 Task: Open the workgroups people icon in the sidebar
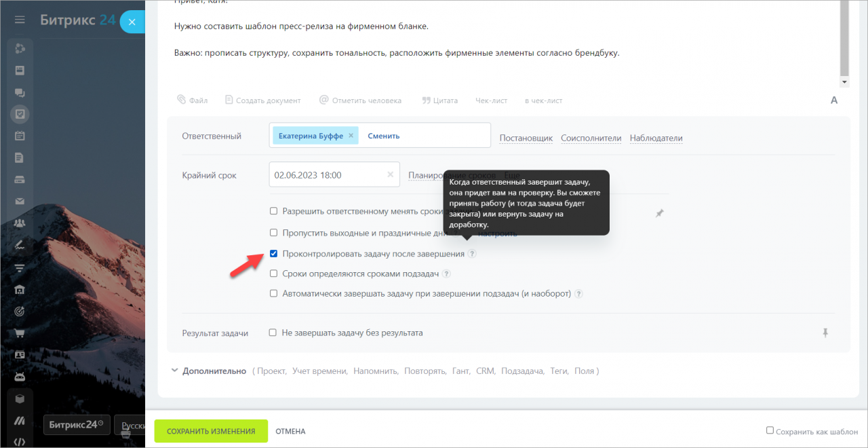click(x=20, y=223)
